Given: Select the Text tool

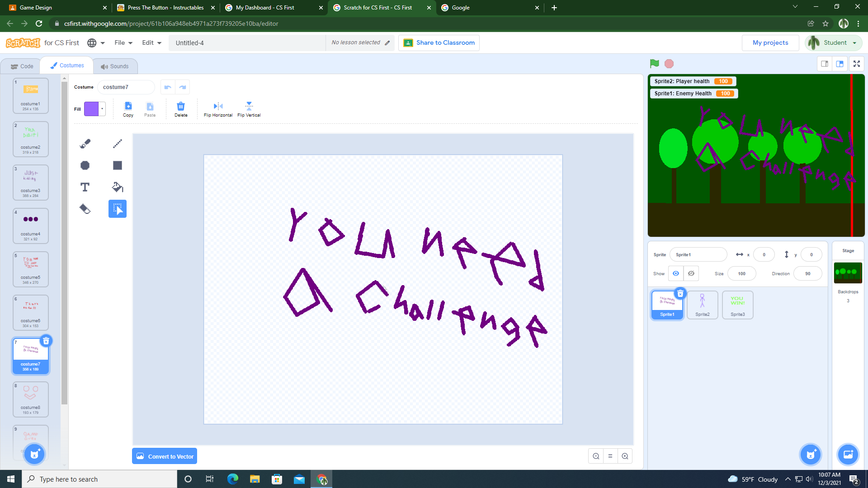Looking at the screenshot, I should (85, 187).
